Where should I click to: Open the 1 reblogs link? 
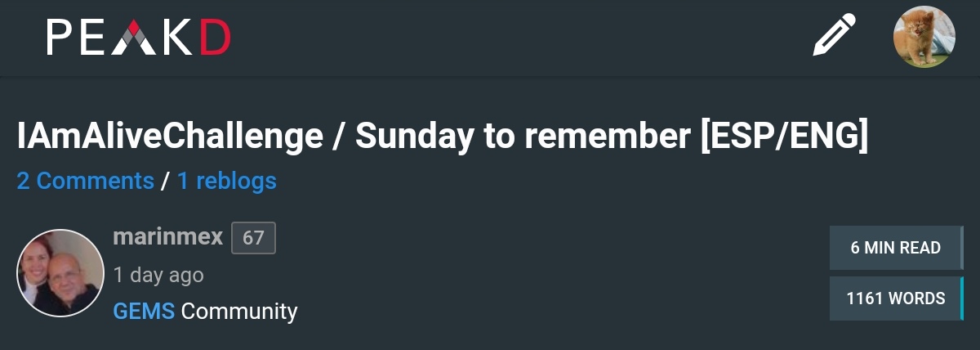click(227, 181)
